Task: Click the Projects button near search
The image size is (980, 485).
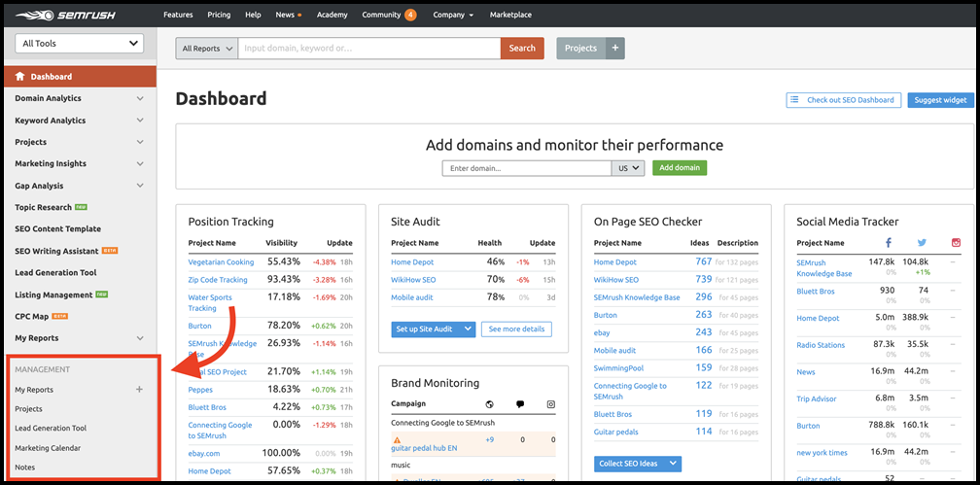Action: (x=581, y=49)
